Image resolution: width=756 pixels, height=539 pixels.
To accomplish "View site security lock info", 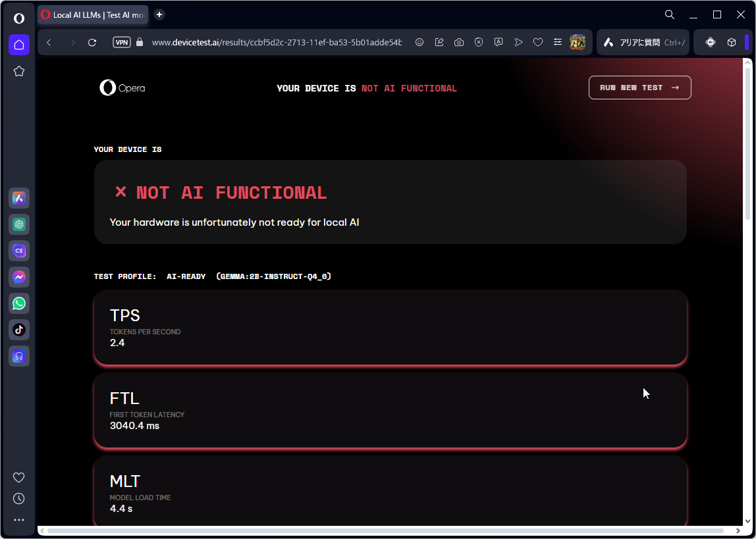I will pos(140,42).
